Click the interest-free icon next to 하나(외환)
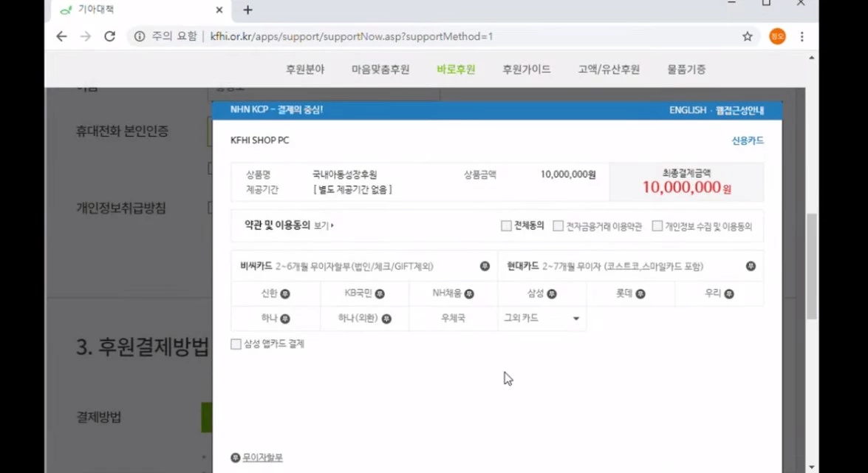868x473 pixels. pos(386,319)
